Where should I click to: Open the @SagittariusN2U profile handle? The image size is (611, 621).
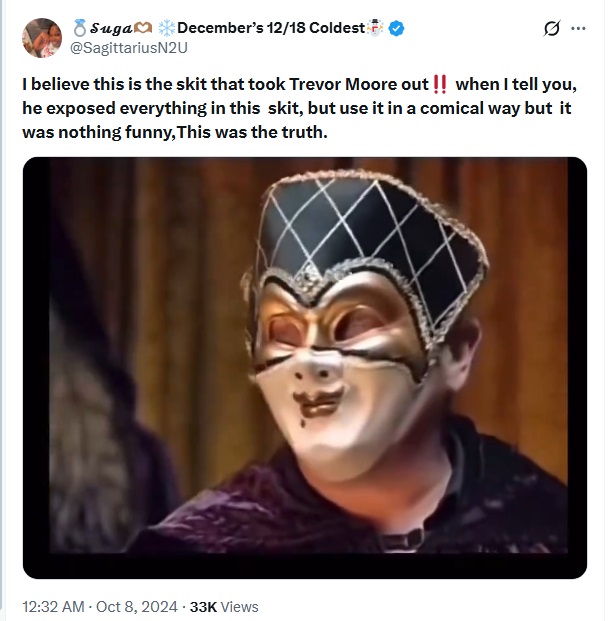pyautogui.click(x=126, y=48)
